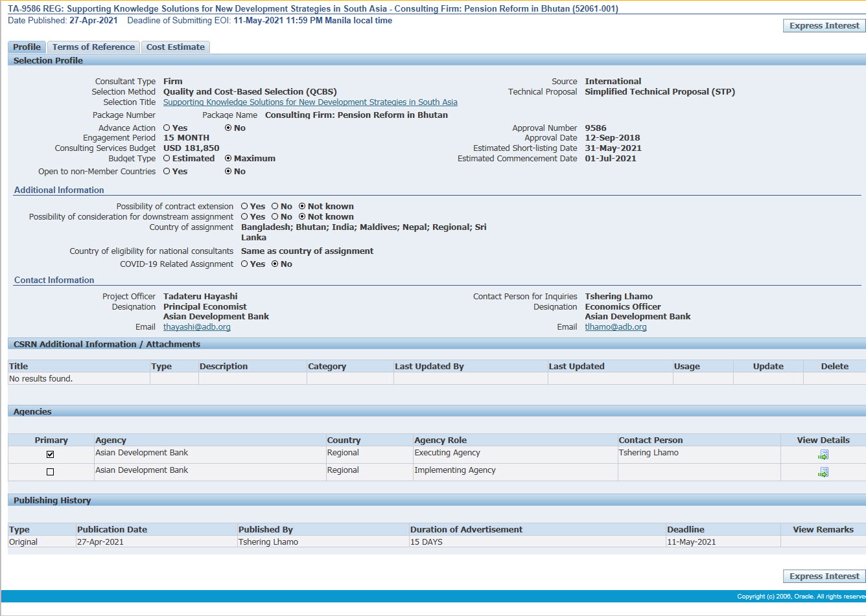Select Estimated budget type radio
This screenshot has height=616, width=866.
pyautogui.click(x=167, y=158)
